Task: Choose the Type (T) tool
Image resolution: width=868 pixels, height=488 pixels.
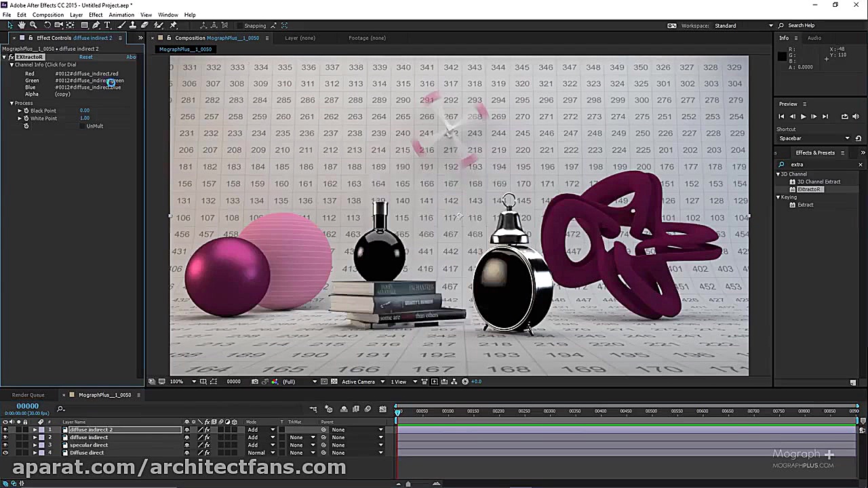Action: pyautogui.click(x=107, y=25)
